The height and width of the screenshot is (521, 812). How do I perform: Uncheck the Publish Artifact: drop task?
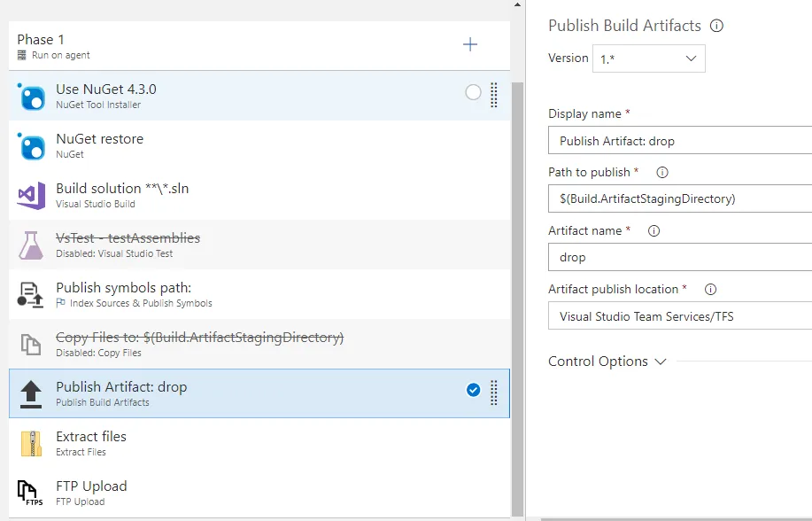(473, 390)
